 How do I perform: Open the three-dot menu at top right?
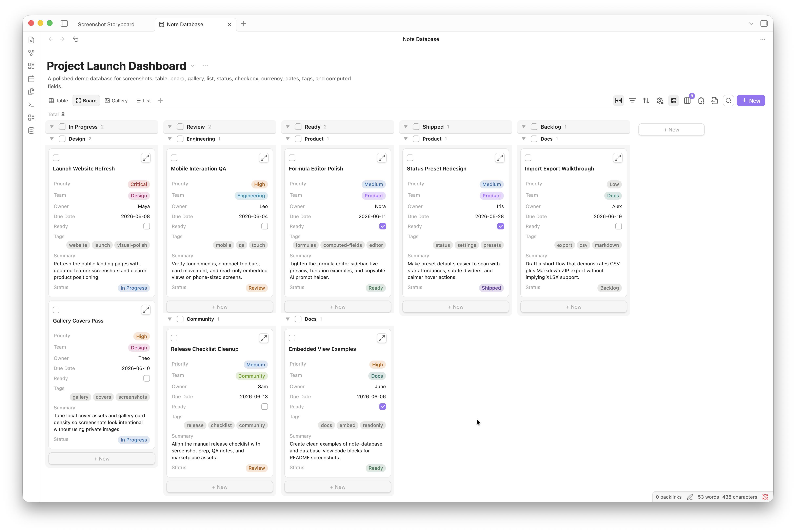[763, 39]
